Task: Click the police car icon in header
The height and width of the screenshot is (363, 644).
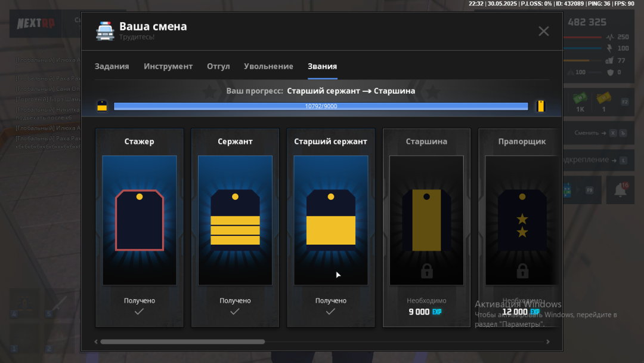Action: [x=105, y=31]
